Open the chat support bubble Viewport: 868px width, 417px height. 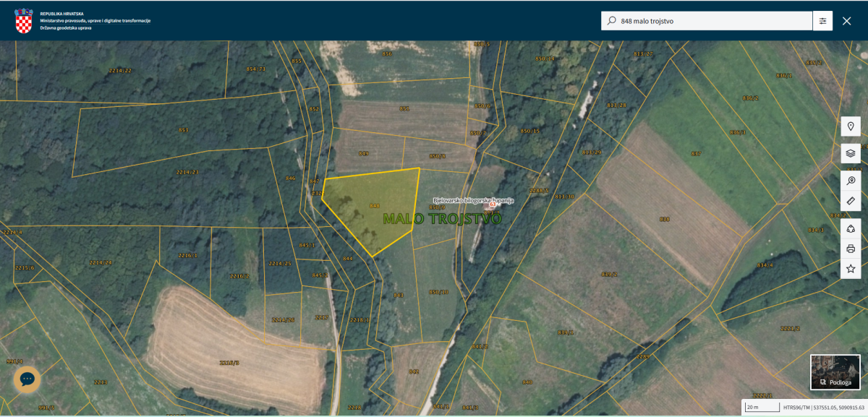pos(27,379)
